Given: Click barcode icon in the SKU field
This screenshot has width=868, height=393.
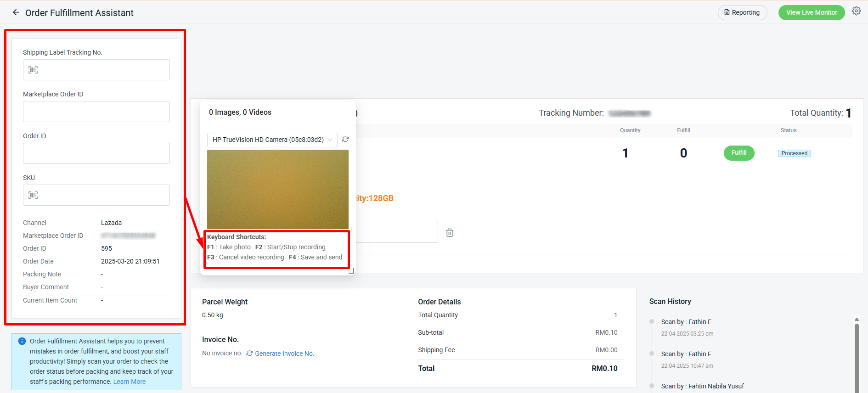Looking at the screenshot, I should tap(33, 195).
